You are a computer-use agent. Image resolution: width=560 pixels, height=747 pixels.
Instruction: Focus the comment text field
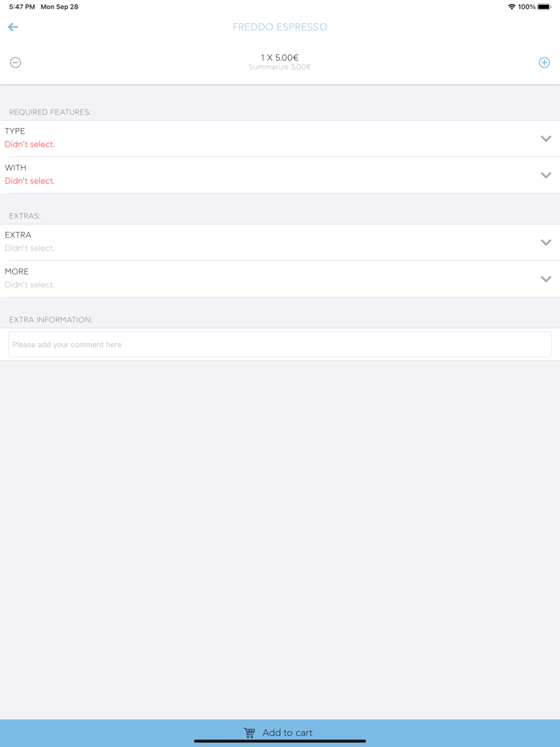click(x=280, y=345)
